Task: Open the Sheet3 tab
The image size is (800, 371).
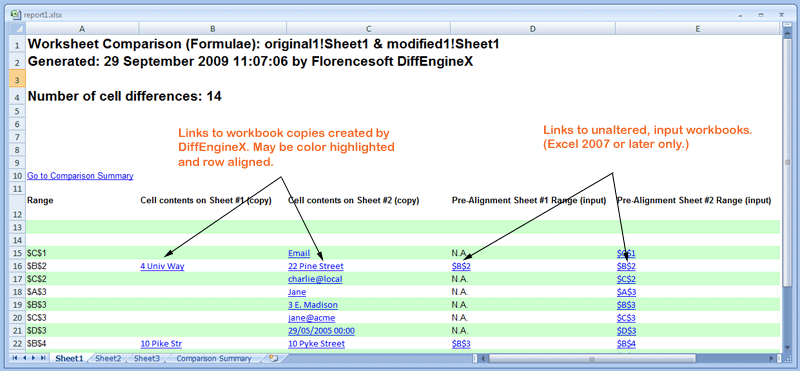Action: pyautogui.click(x=147, y=358)
